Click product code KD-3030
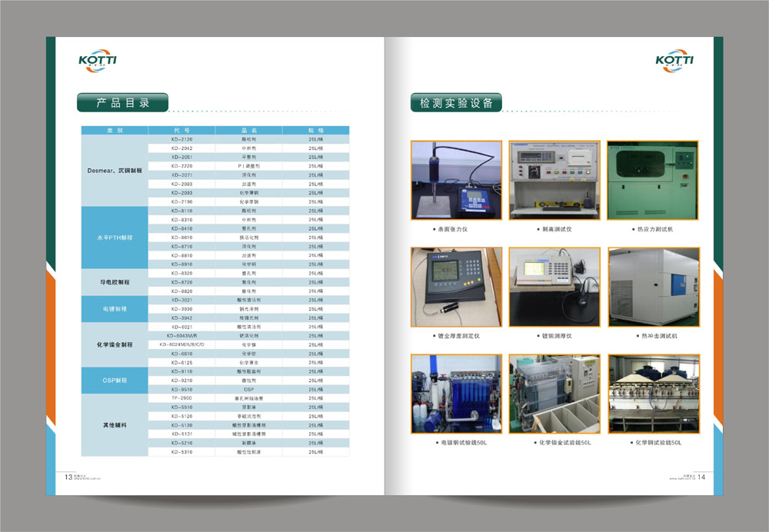Image resolution: width=769 pixels, height=532 pixels. coord(182,309)
